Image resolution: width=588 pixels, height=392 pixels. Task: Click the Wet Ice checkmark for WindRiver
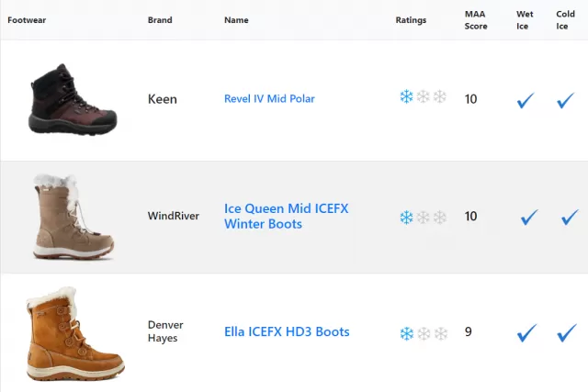(x=529, y=217)
